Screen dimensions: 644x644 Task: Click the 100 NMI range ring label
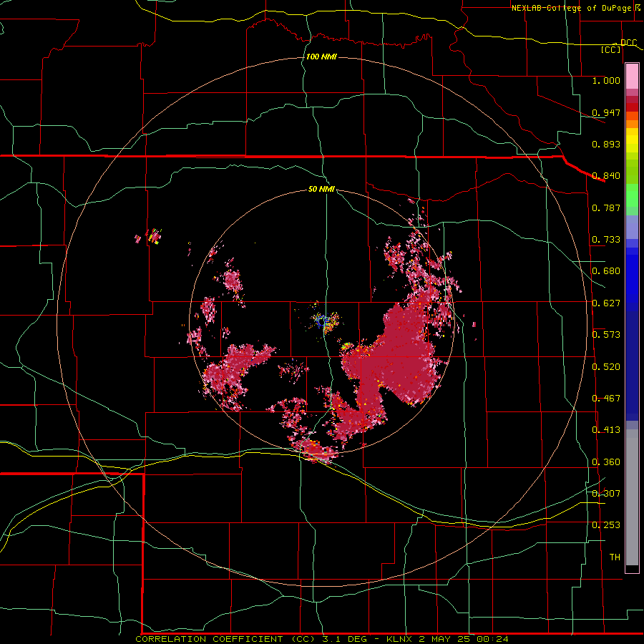coord(321,57)
